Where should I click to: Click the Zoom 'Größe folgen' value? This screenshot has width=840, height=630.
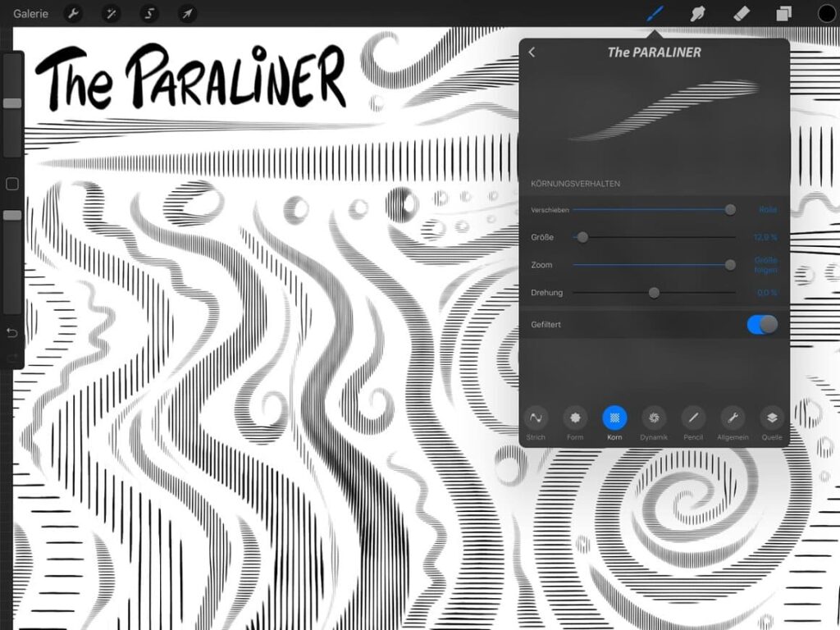click(x=765, y=265)
